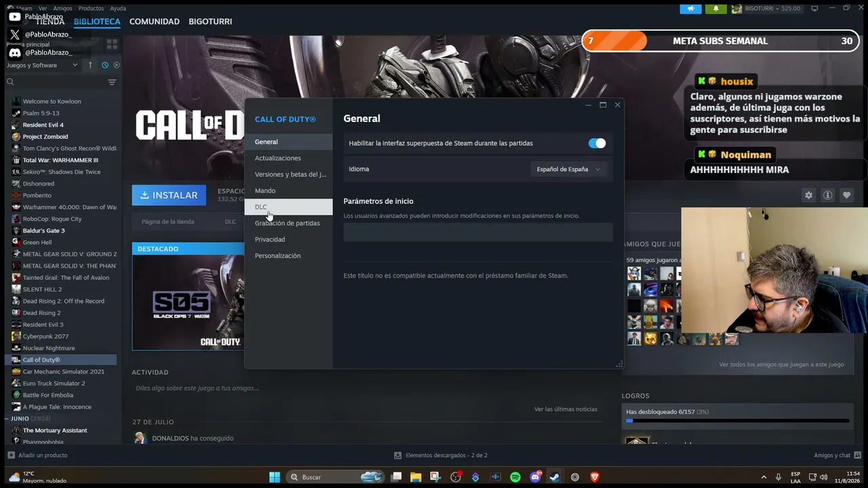The height and width of the screenshot is (488, 868).
Task: Switch library to grid view icon
Action: click(x=112, y=44)
